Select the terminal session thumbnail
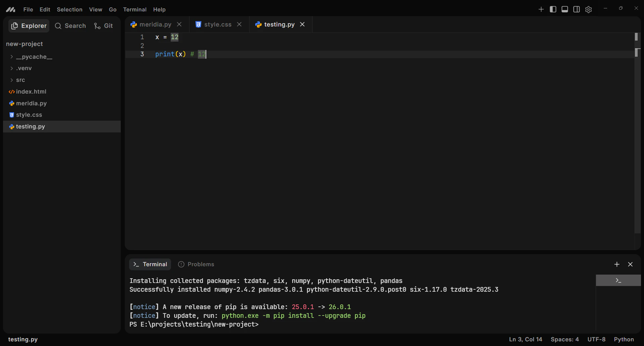Viewport: 644px width, 346px height. click(x=618, y=280)
